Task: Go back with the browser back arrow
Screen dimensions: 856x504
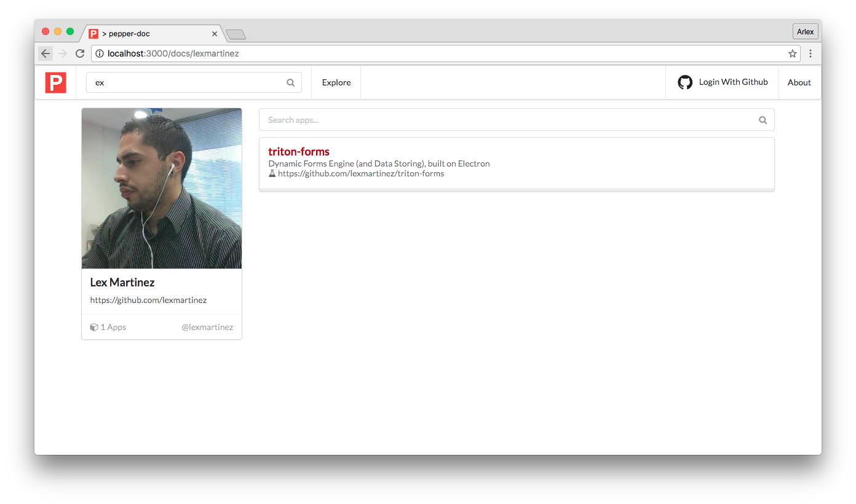Action: pos(46,53)
